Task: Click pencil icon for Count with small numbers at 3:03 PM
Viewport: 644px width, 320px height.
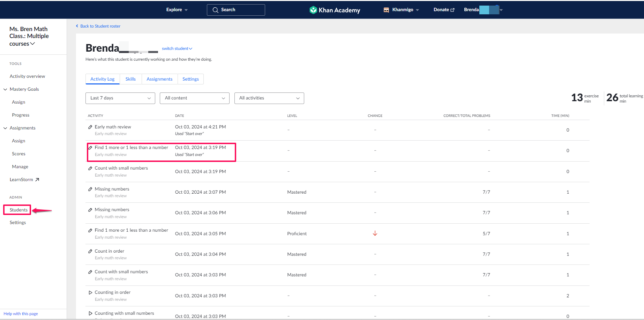Action: coord(90,272)
